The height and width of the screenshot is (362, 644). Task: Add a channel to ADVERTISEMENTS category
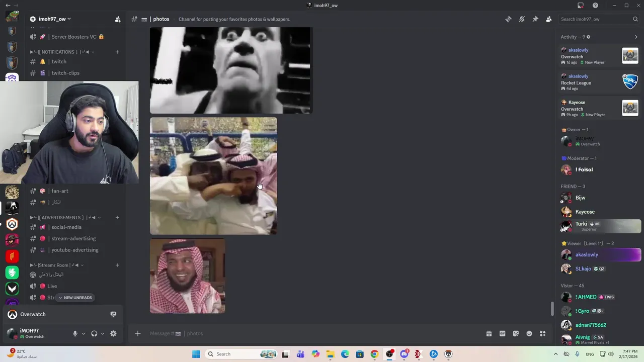coord(117,218)
